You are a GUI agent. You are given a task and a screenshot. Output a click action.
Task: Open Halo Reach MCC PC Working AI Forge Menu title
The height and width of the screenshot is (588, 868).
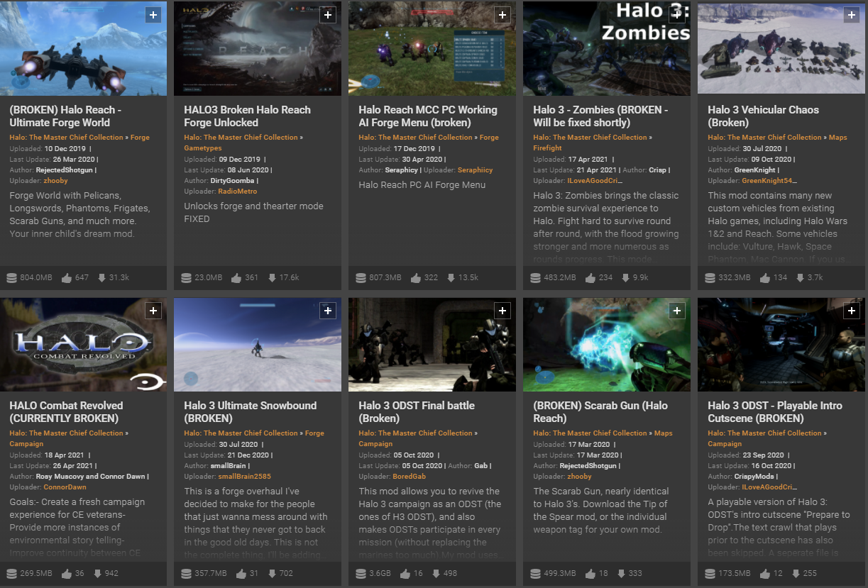(x=428, y=116)
